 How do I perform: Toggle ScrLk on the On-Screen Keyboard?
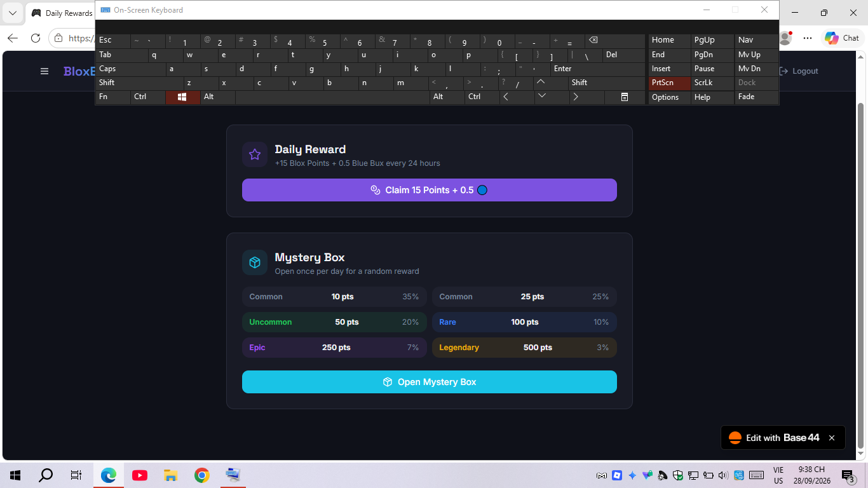(712, 83)
